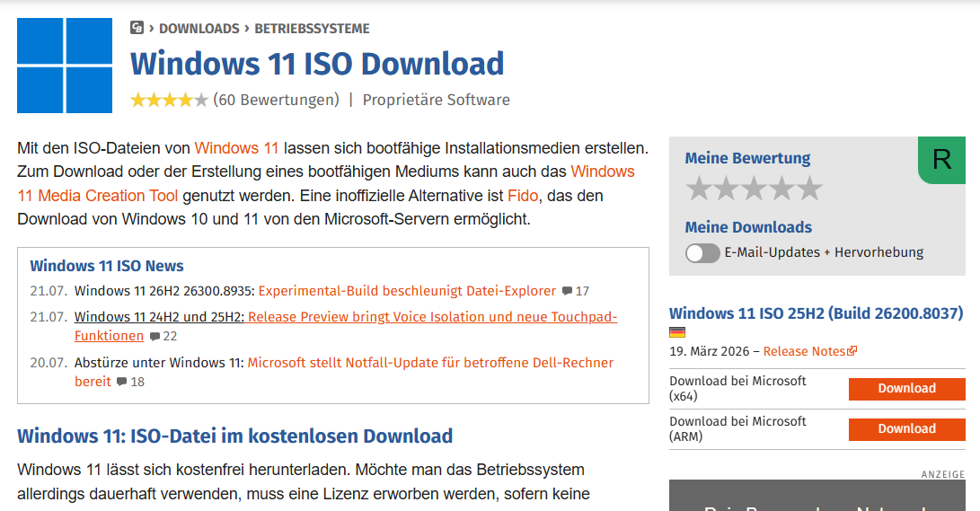Click the 21.07. date of the 26H2 news
The width and height of the screenshot is (980, 511).
click(x=49, y=291)
